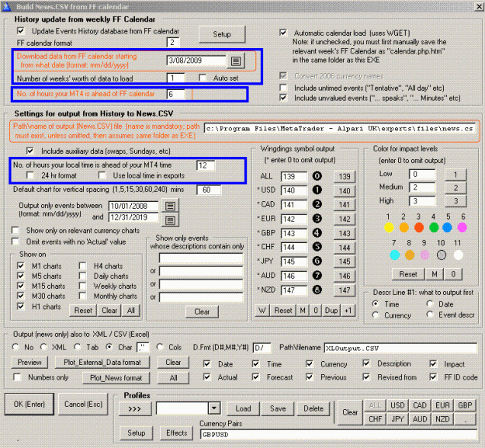Click the 139 button in ALL row

pyautogui.click(x=345, y=176)
